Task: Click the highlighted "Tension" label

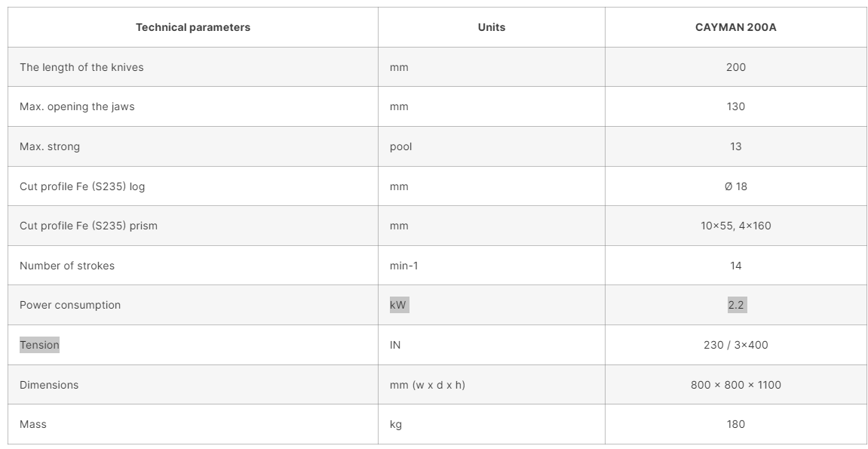Action: tap(39, 345)
